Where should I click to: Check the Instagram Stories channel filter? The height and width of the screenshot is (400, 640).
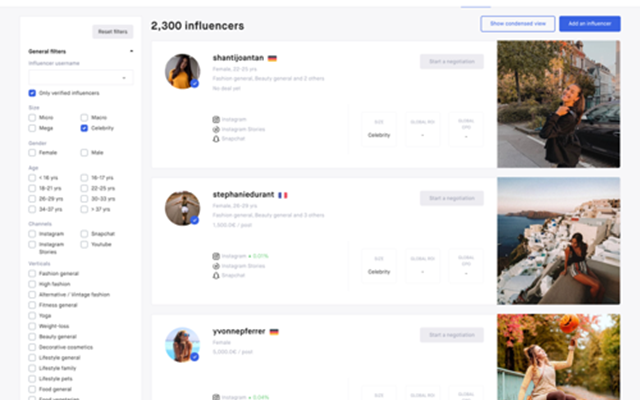pyautogui.click(x=32, y=244)
